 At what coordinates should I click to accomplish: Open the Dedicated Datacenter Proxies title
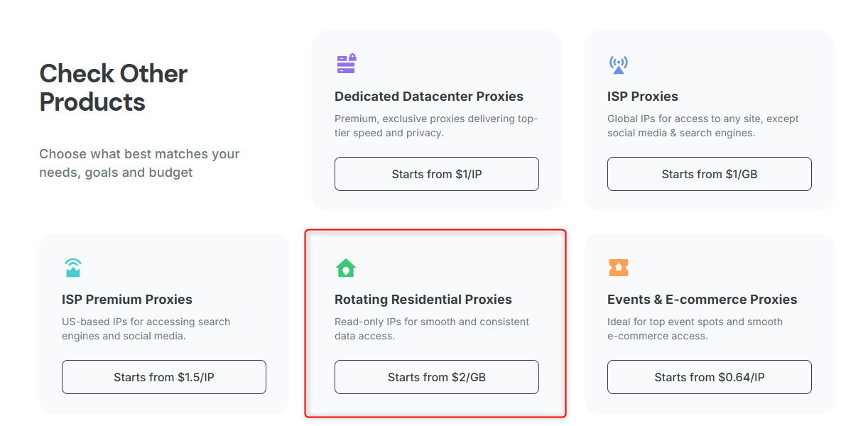(x=428, y=97)
